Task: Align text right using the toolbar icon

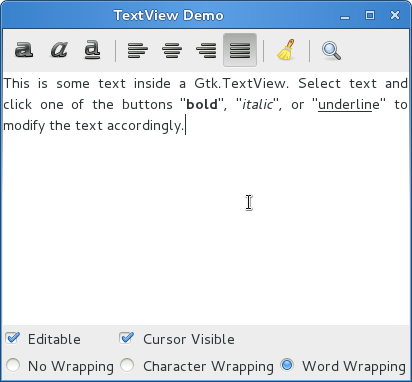Action: point(206,50)
